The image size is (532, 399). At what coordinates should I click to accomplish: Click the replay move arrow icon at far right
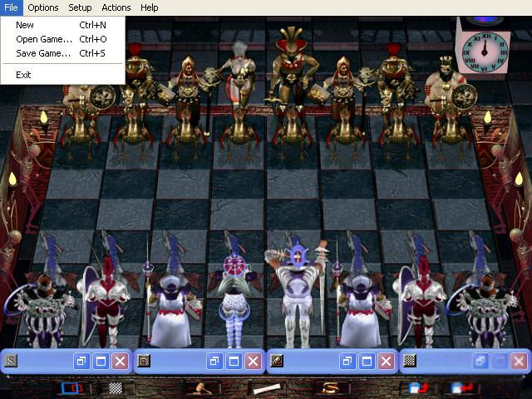pos(461,388)
